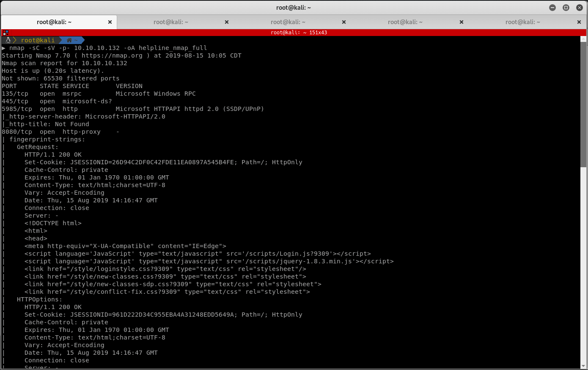Image resolution: width=588 pixels, height=370 pixels.
Task: Click 'Microsoft Windows RPC' version text
Action: [x=156, y=94]
